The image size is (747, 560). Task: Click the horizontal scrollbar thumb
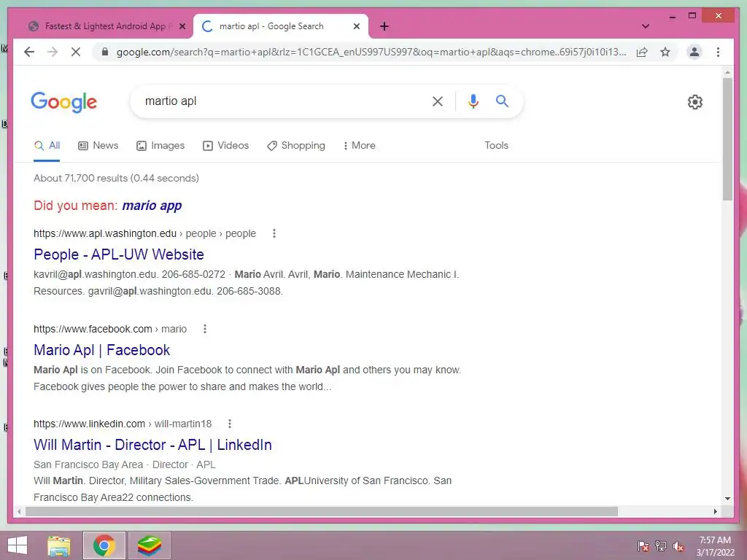[x=322, y=511]
